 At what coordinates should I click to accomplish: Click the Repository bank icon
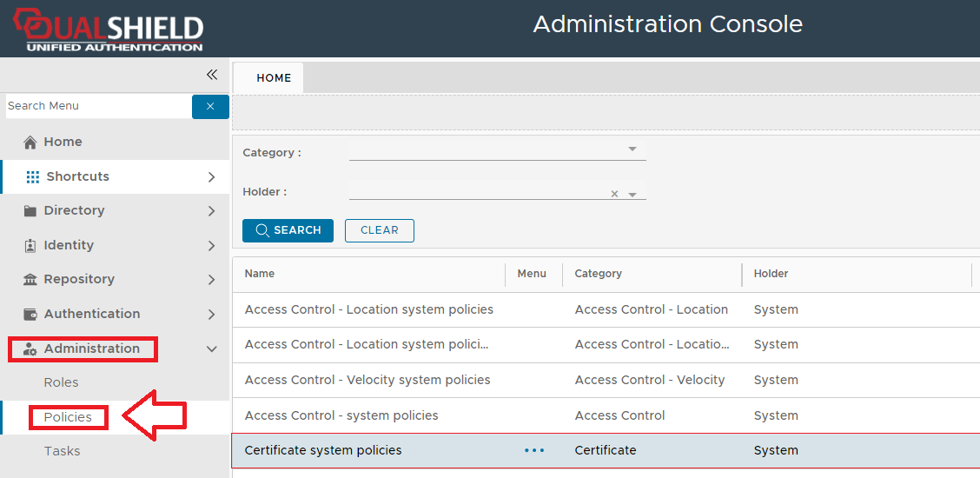tap(30, 279)
